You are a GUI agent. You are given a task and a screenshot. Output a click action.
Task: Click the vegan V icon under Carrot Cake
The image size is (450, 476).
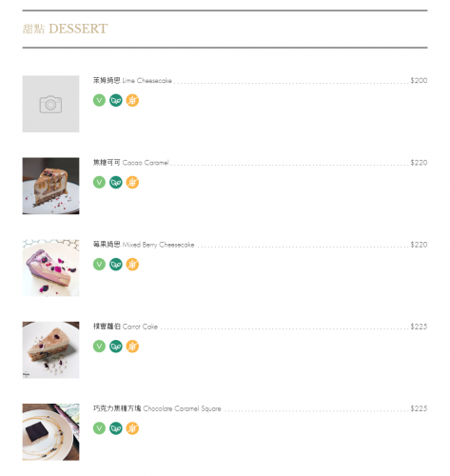tap(99, 347)
